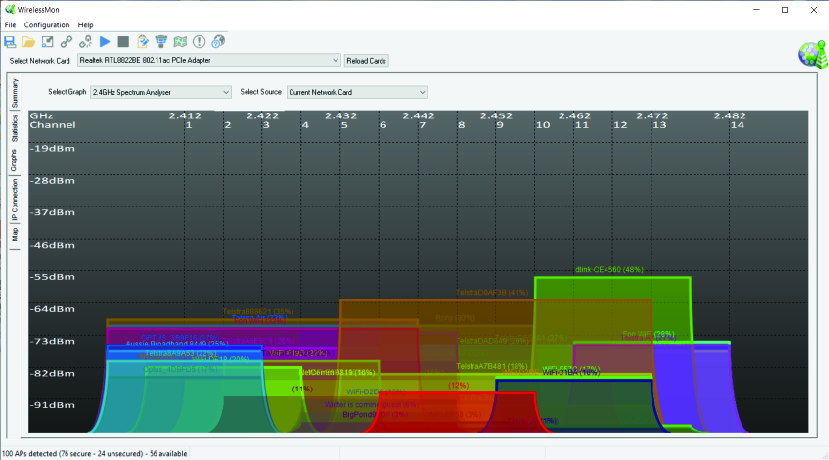Click the Channel 14 header label
Image resolution: width=829 pixels, height=460 pixels.
click(x=737, y=125)
